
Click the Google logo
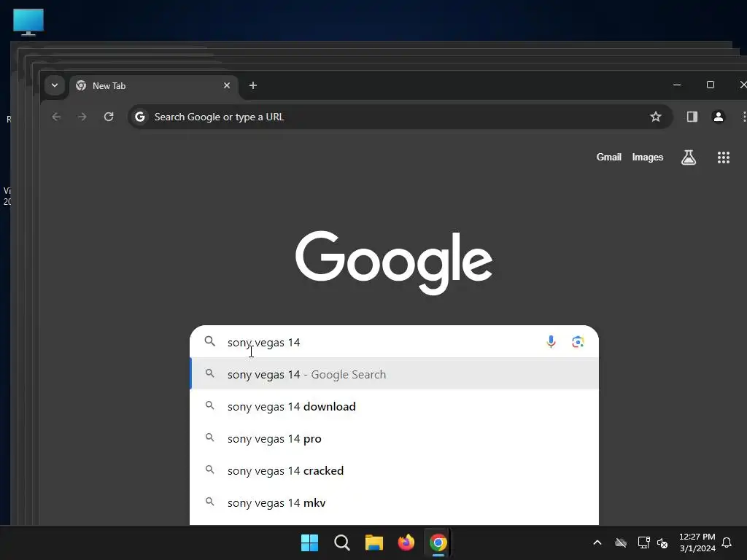(x=394, y=262)
